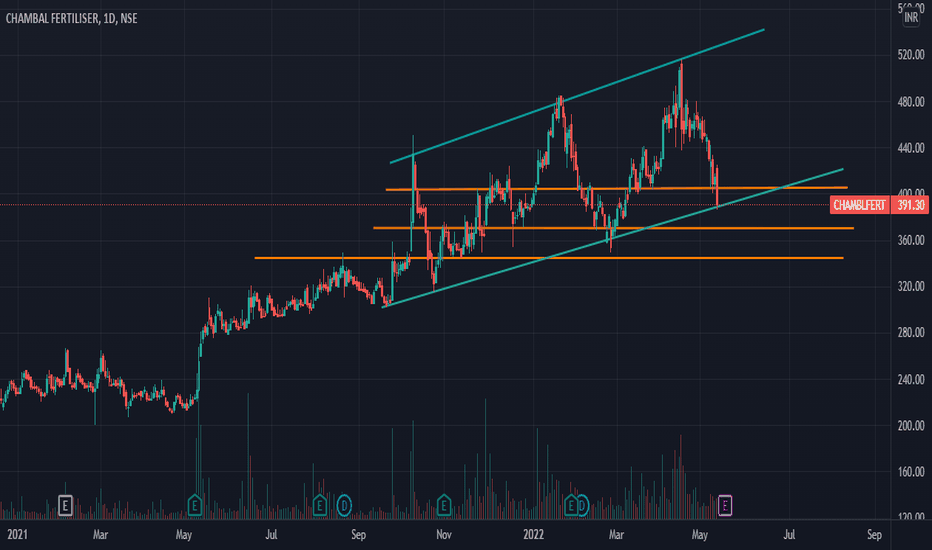
Task: Open the E earnings marker at Nov 2021
Action: tap(443, 506)
